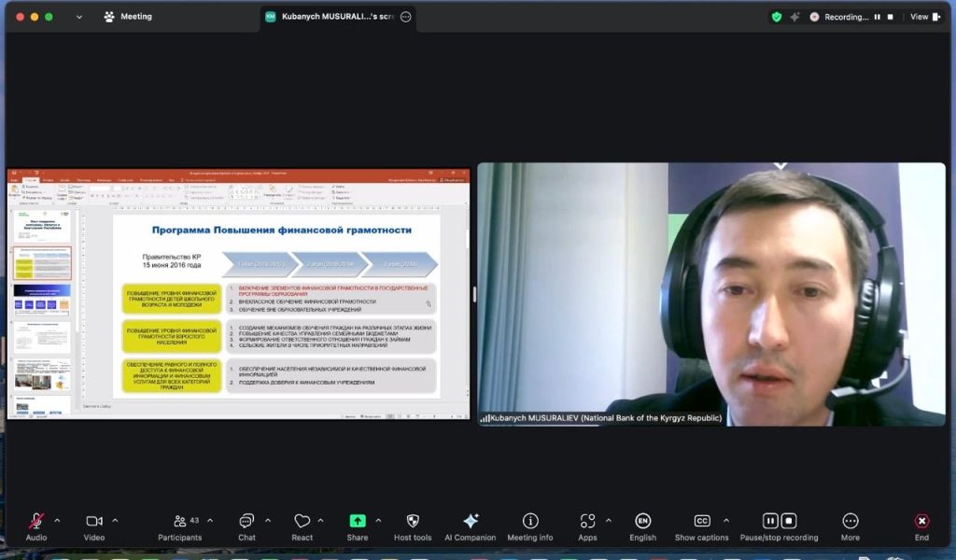This screenshot has height=560, width=956.
Task: Select the shared screen tab of Kubanych
Action: 336,17
